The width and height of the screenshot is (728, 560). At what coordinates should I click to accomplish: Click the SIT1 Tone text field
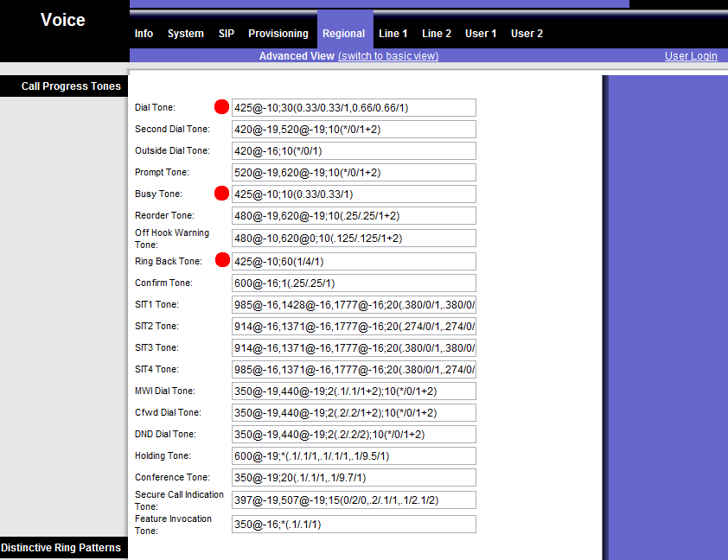[354, 305]
